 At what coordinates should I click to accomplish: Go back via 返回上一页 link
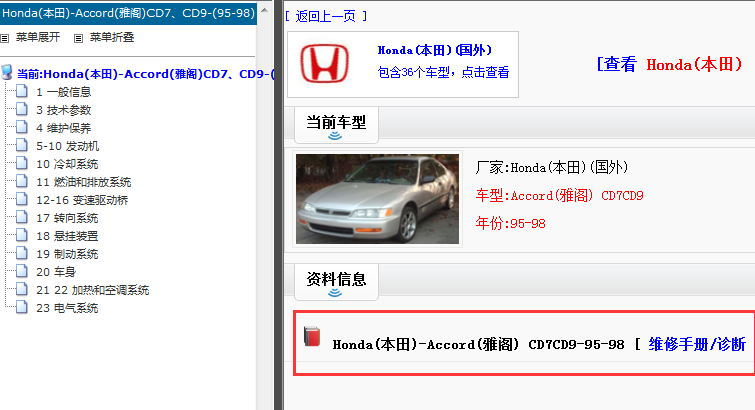(x=325, y=16)
